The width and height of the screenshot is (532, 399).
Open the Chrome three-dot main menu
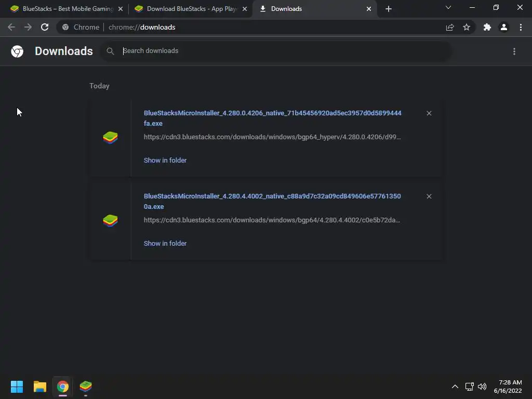[521, 27]
